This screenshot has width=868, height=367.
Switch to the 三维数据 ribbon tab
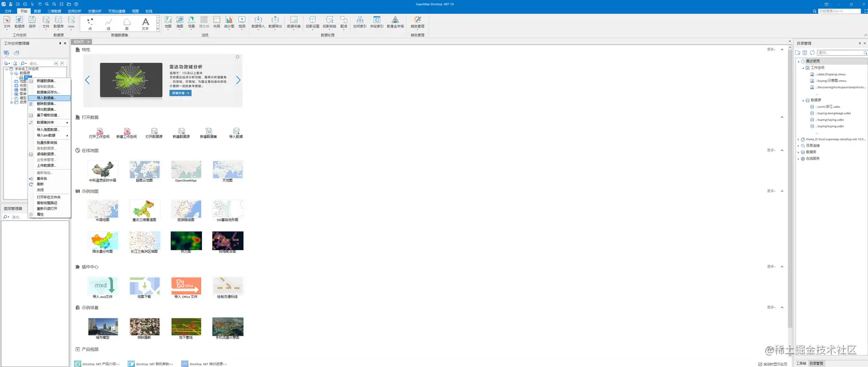point(54,11)
